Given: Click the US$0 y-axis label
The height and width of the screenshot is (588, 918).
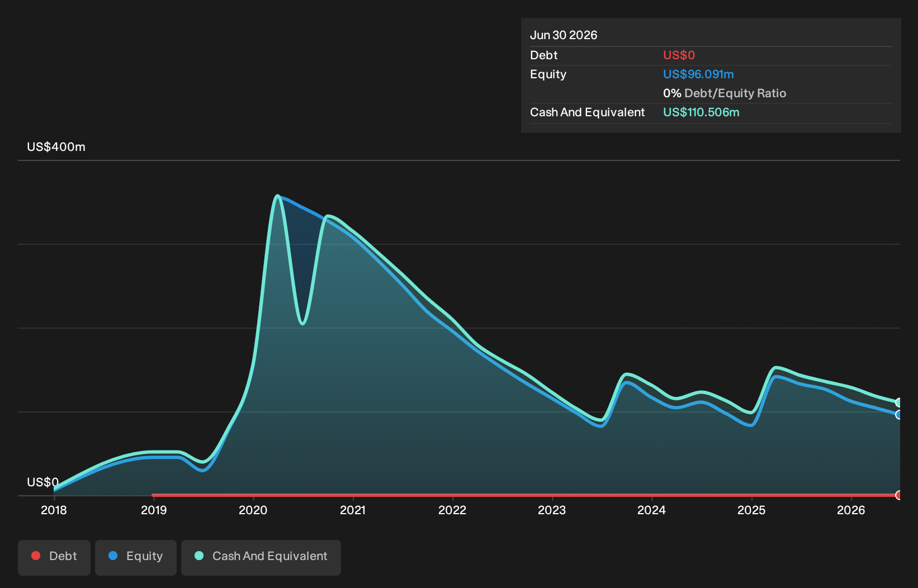Looking at the screenshot, I should pos(43,482).
